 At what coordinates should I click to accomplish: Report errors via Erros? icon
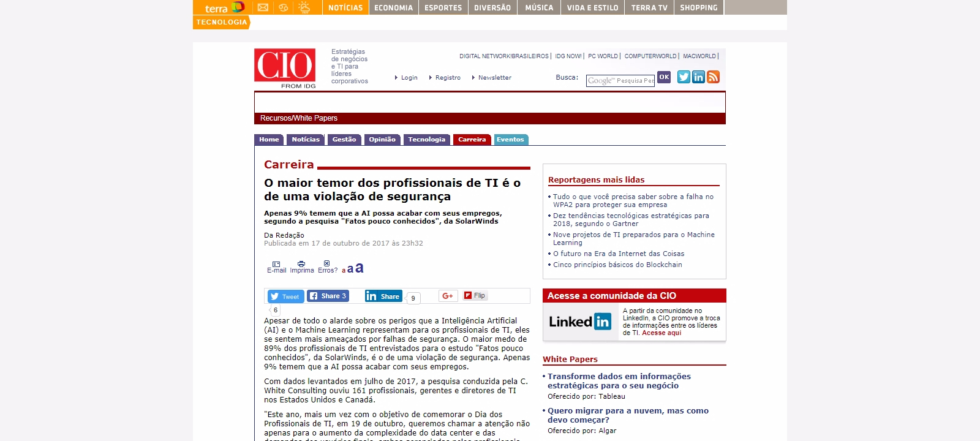[327, 267]
